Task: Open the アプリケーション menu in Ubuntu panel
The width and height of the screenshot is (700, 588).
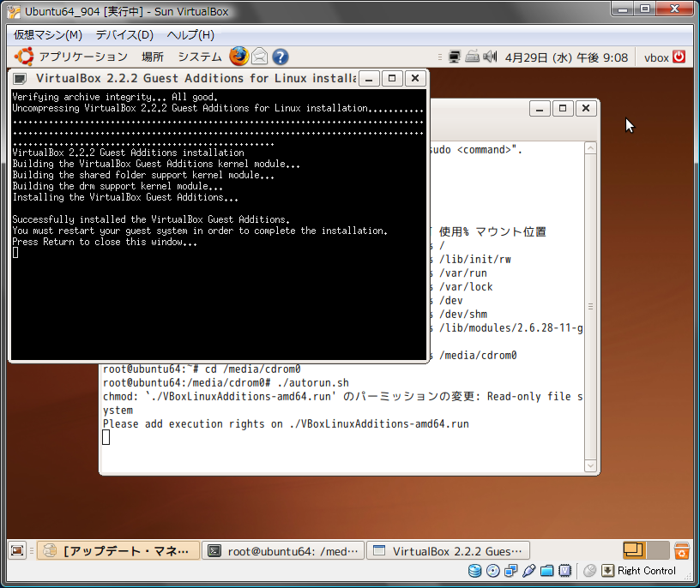Action: click(x=83, y=57)
